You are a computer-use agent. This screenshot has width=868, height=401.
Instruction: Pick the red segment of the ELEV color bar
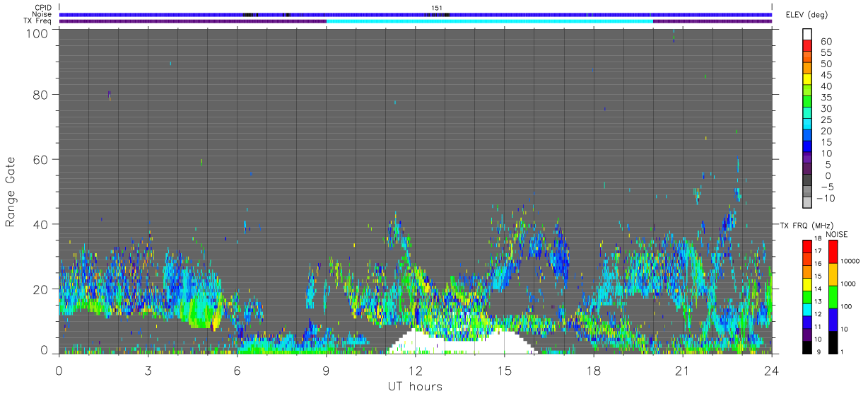tap(807, 46)
